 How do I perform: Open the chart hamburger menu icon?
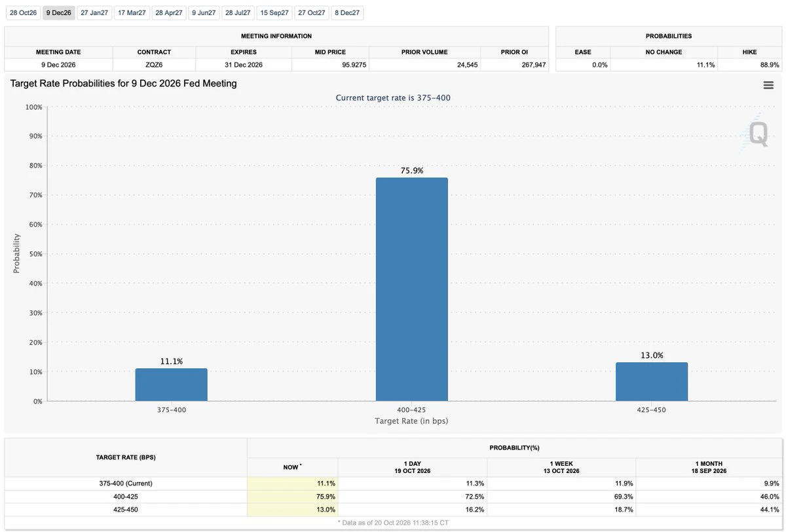coord(768,85)
